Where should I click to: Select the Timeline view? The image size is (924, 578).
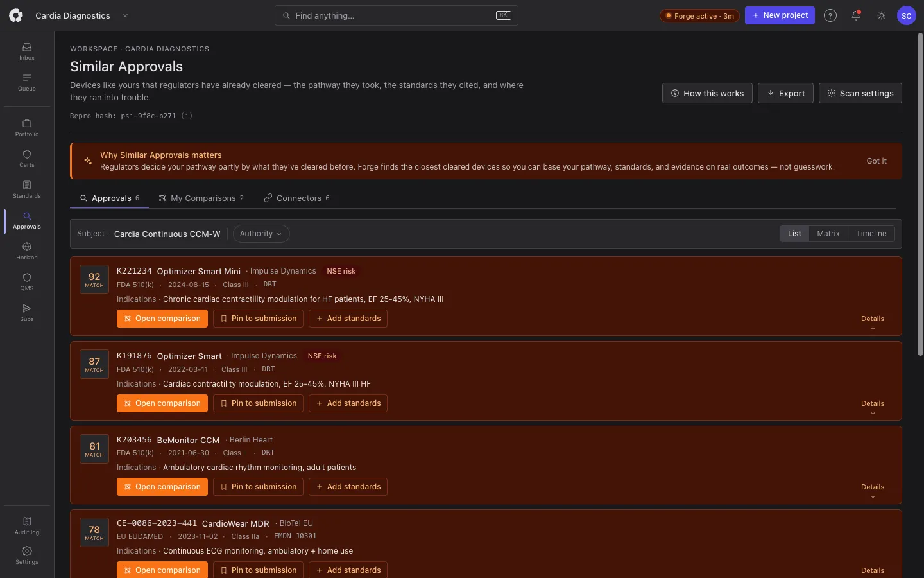click(x=871, y=234)
